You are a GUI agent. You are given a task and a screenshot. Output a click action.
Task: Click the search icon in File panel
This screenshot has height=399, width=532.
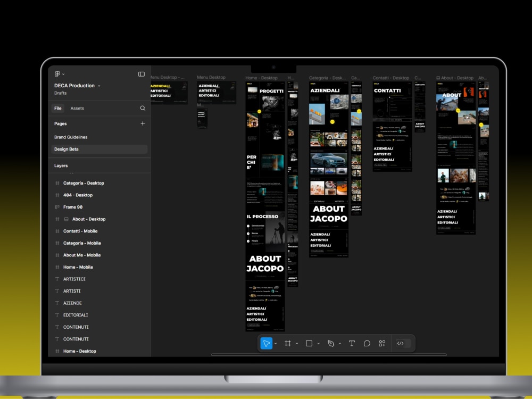[x=143, y=108]
